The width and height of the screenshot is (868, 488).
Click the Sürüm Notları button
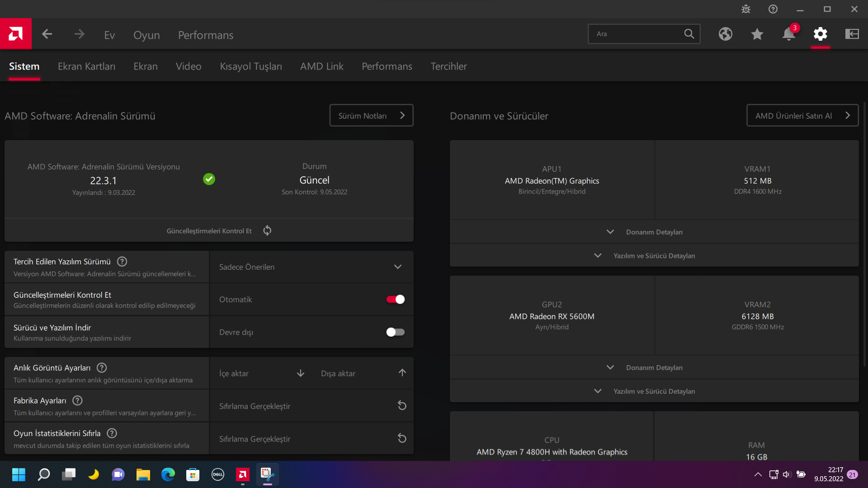(x=371, y=116)
